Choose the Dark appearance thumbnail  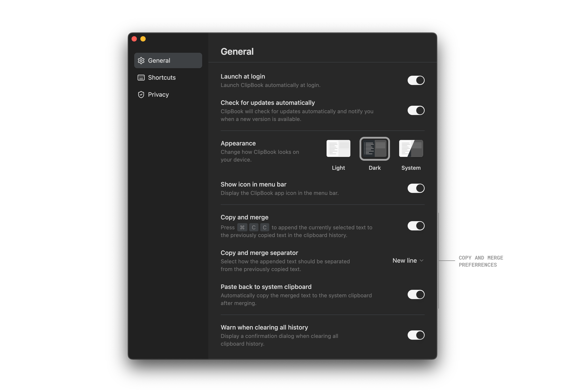click(375, 149)
